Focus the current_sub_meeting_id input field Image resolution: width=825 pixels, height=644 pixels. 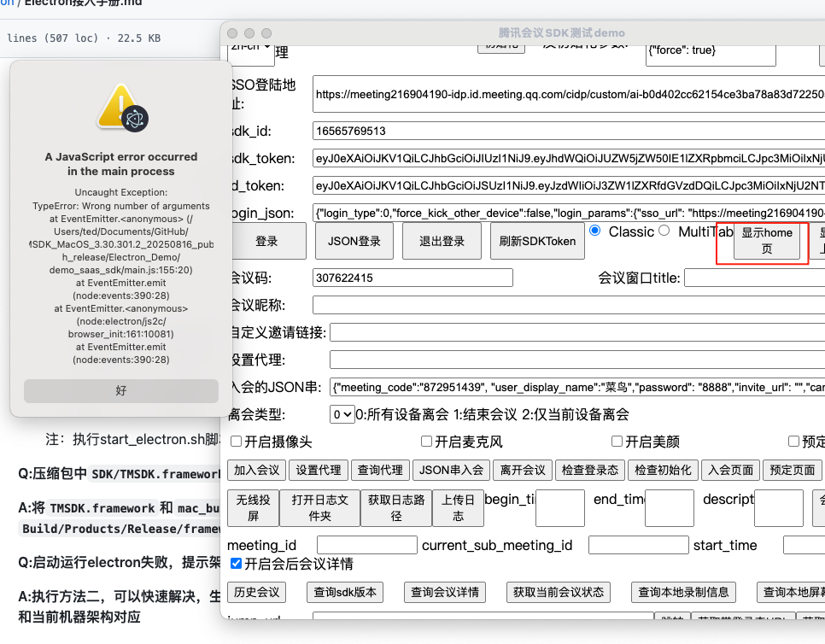pyautogui.click(x=639, y=545)
